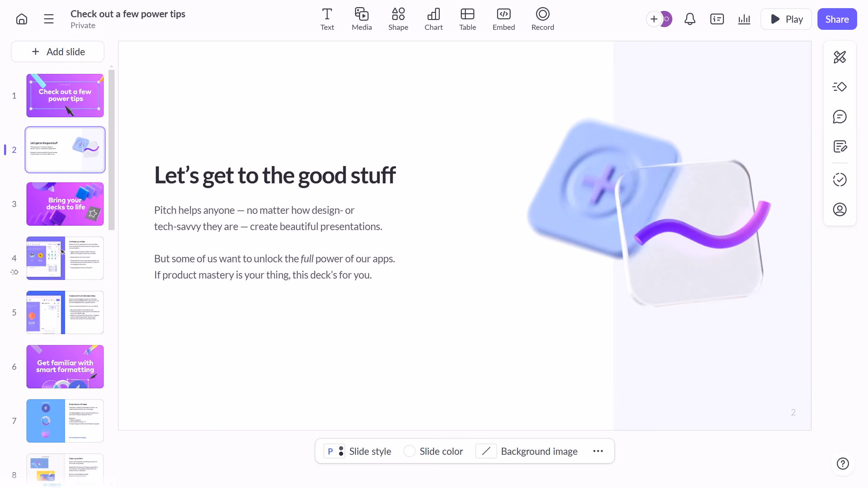
Task: Select the 3D illustration image on slide
Action: 649,212
